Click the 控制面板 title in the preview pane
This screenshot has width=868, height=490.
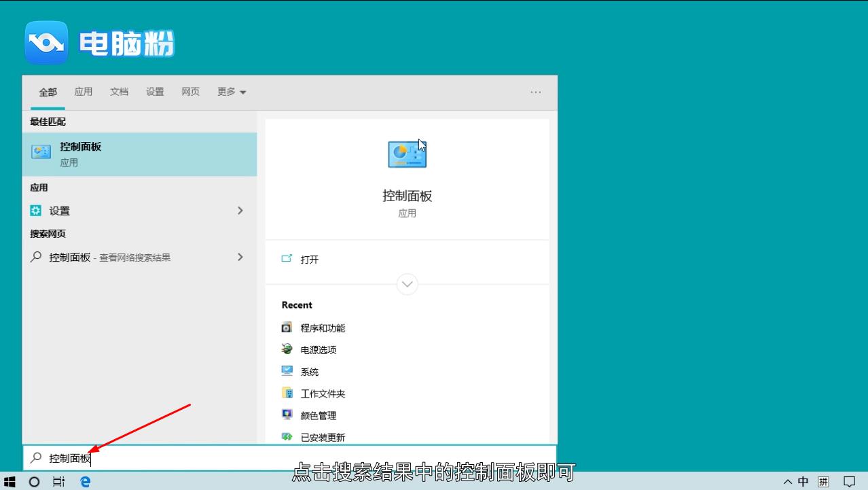[x=407, y=196]
